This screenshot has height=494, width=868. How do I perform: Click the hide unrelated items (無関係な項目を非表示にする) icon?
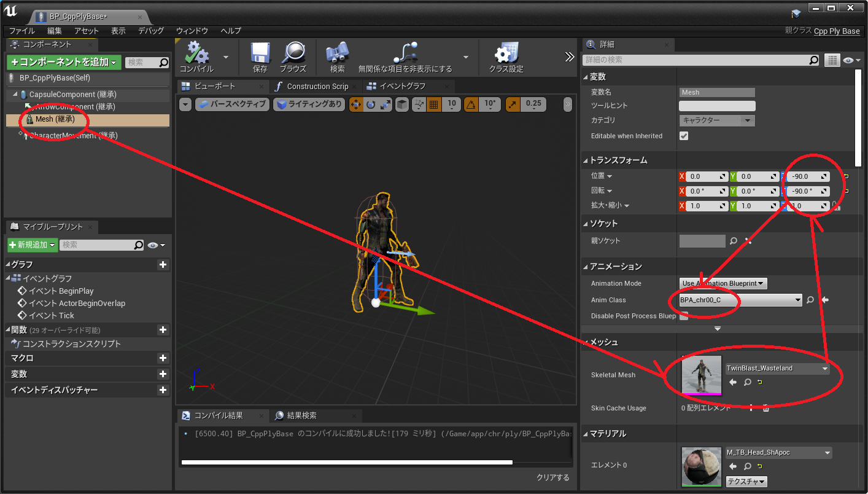coord(405,53)
